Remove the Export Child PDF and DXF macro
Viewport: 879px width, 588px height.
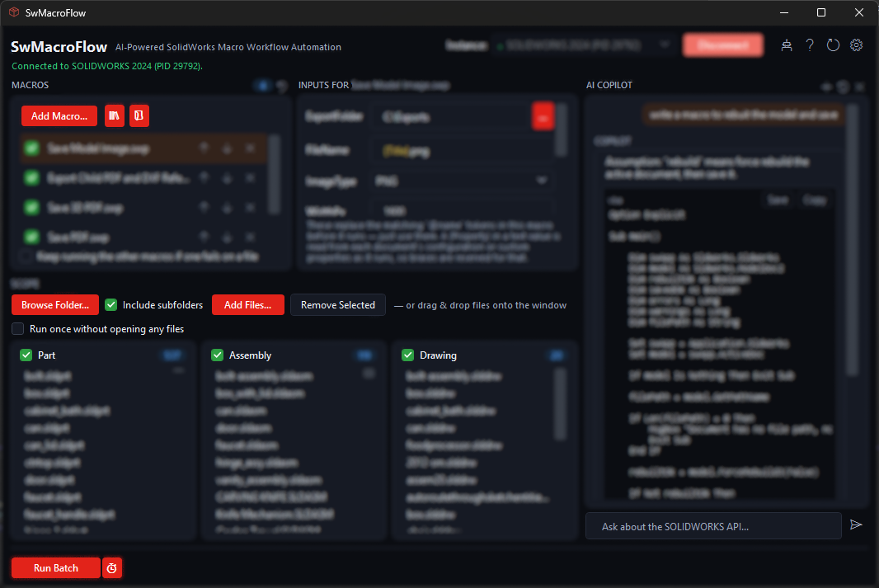[250, 177]
